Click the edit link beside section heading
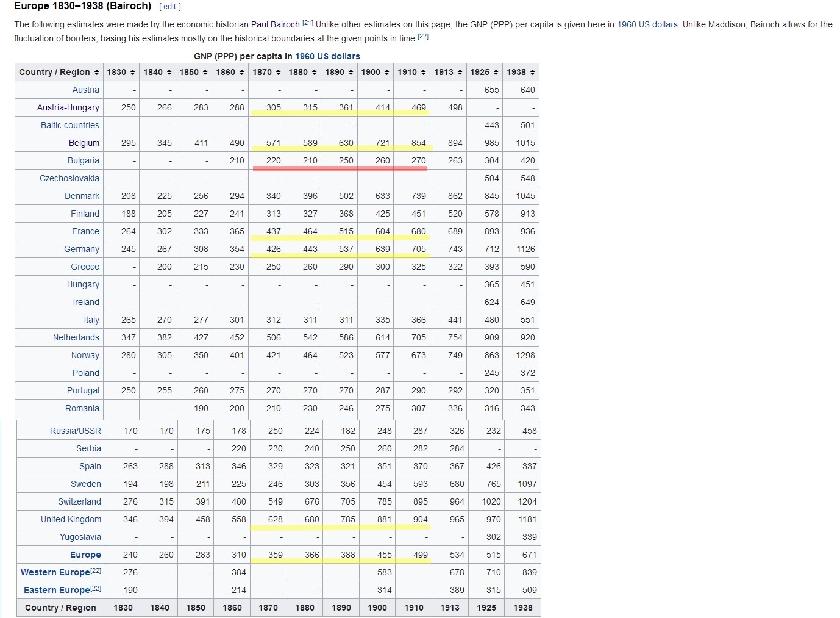The height and width of the screenshot is (618, 840). (x=169, y=7)
